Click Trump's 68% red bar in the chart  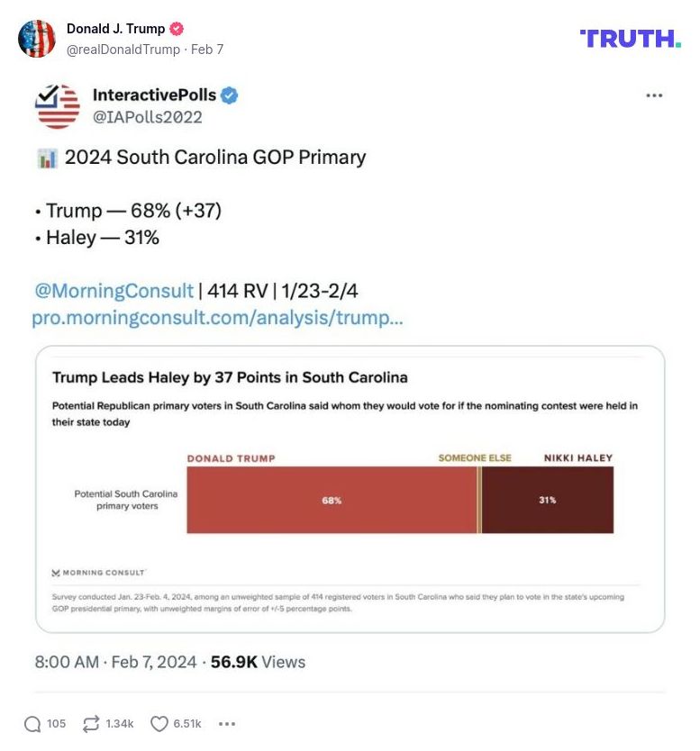tap(329, 500)
